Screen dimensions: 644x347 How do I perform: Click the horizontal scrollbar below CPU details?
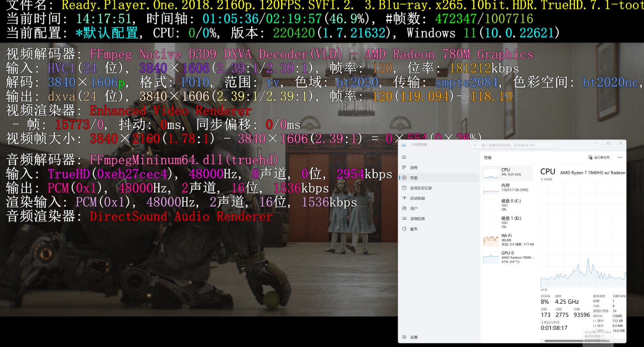click(x=577, y=341)
